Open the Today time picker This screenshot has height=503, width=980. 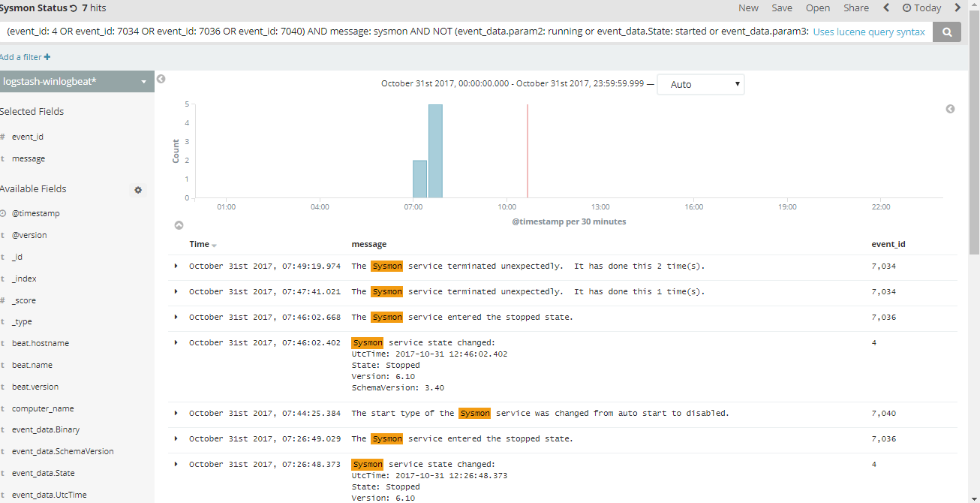[x=921, y=8]
